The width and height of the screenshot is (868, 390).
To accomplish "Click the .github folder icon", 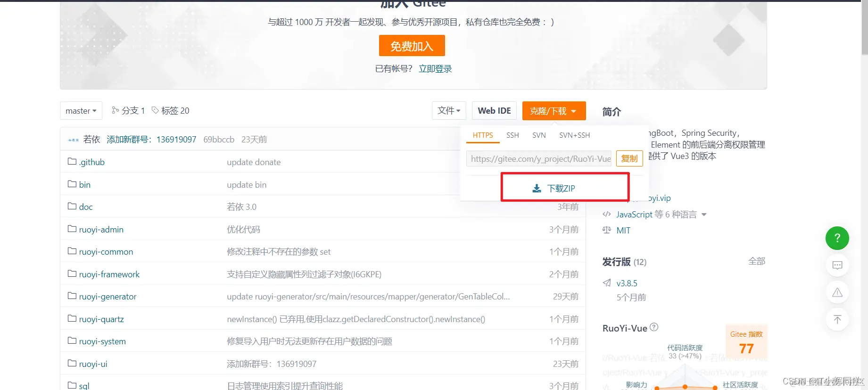I will (x=72, y=161).
